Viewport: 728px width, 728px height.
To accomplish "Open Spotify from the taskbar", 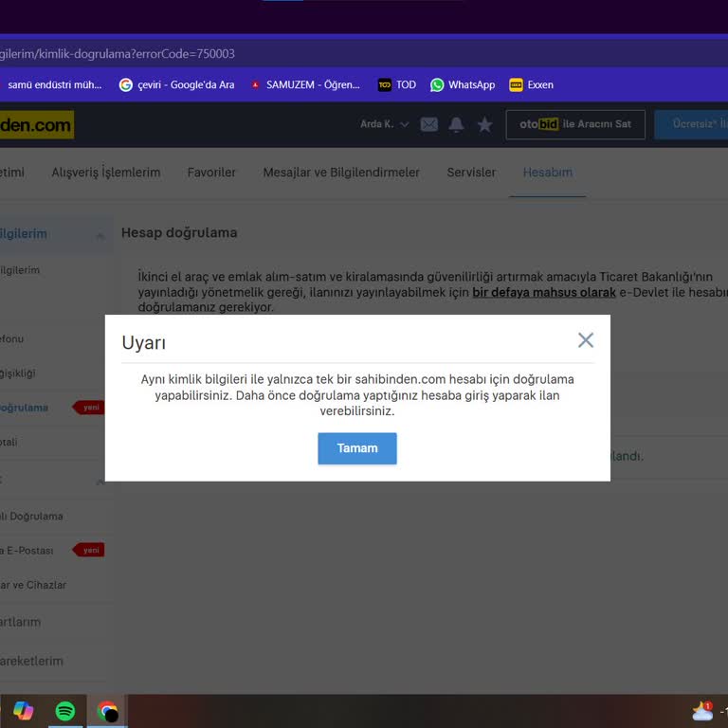I will click(x=65, y=711).
